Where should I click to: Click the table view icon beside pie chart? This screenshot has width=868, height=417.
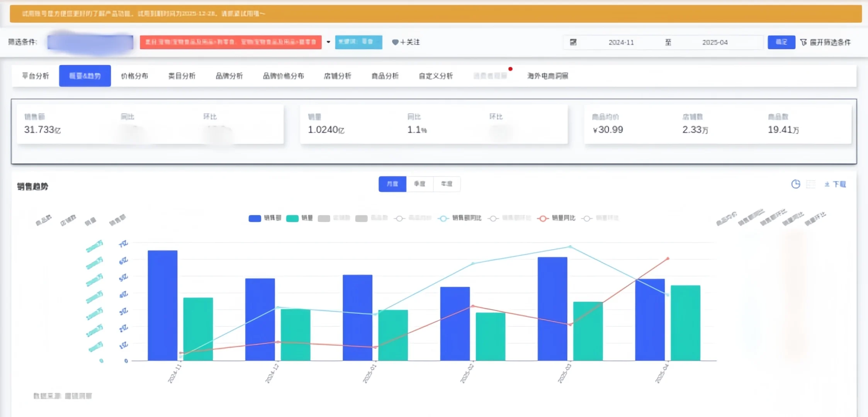tap(811, 184)
